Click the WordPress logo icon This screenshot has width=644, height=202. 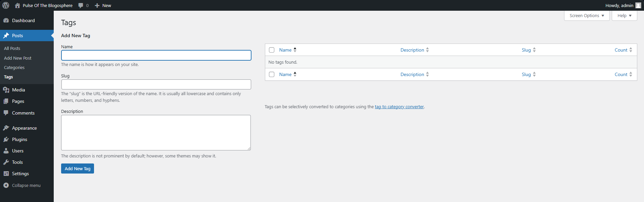coord(6,5)
